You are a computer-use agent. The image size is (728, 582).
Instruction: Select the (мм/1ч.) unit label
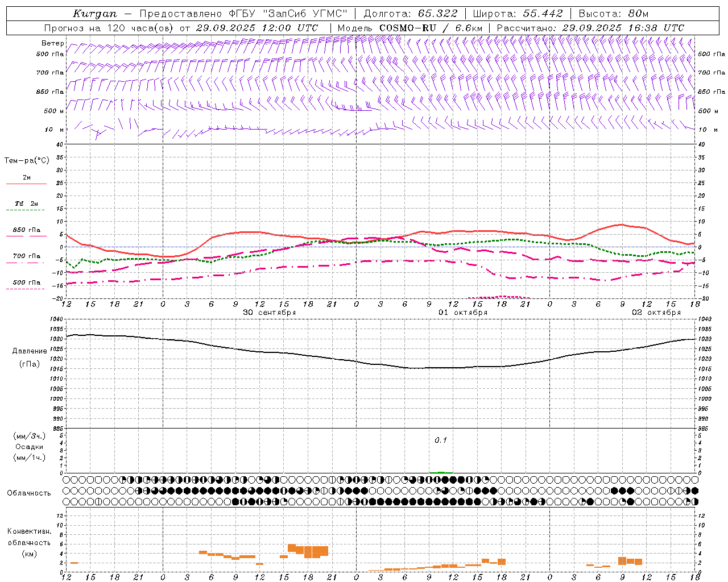pos(30,458)
